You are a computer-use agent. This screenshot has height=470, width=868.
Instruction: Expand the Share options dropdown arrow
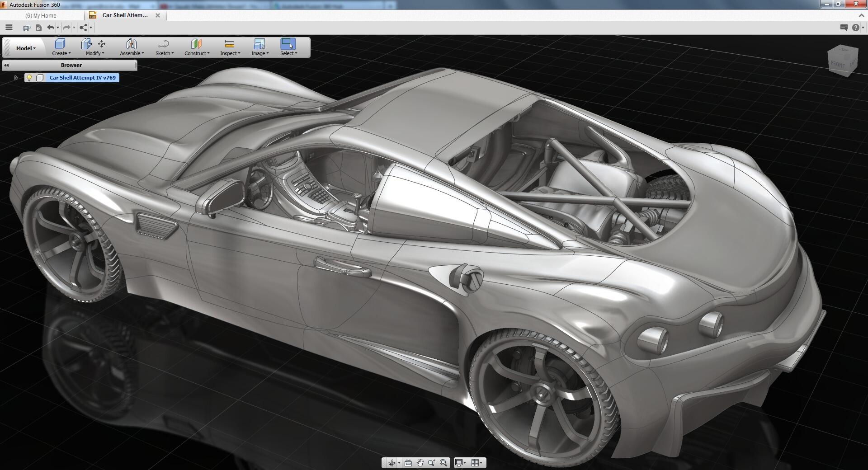[x=91, y=28]
